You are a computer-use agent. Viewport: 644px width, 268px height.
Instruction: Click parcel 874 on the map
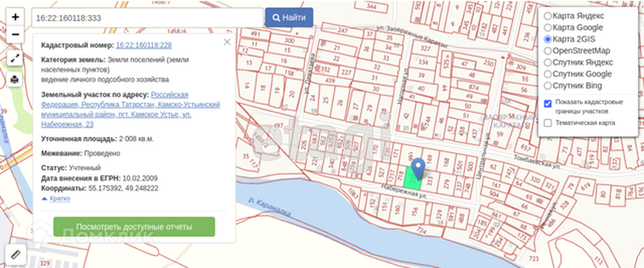click(x=474, y=88)
